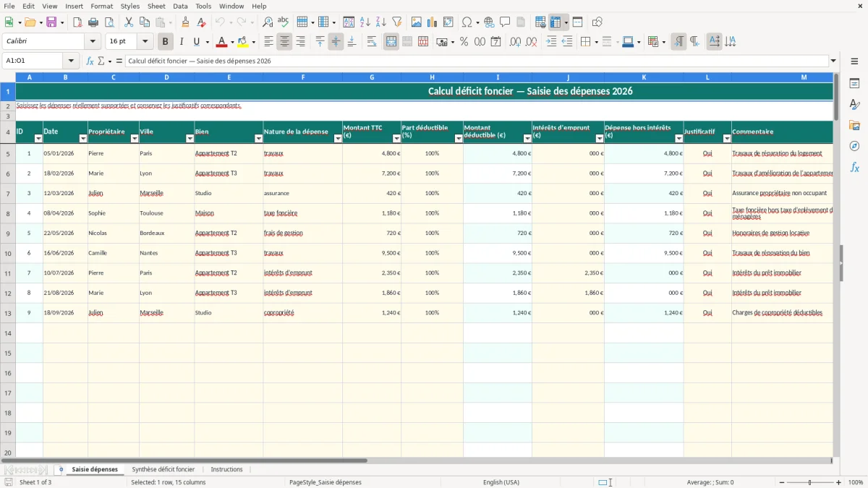Image resolution: width=868 pixels, height=488 pixels.
Task: Switch to Instructions sheet tab
Action: tap(226, 469)
